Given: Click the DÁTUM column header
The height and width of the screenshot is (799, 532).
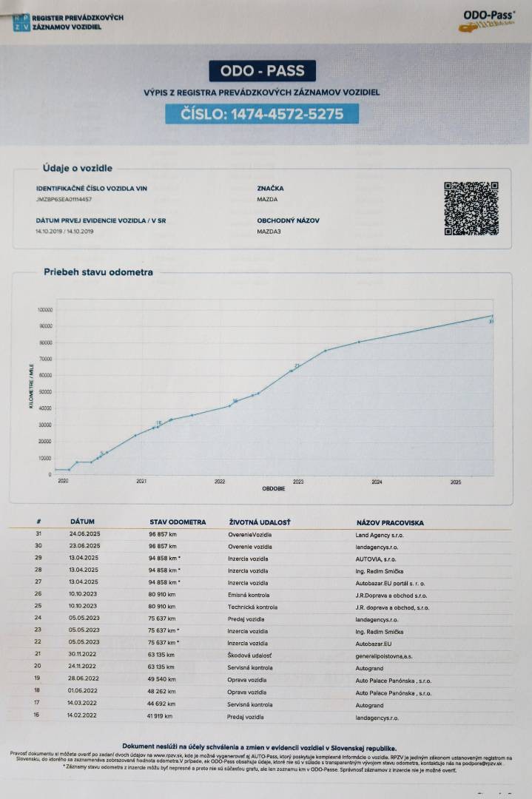Looking at the screenshot, I should coord(83,522).
